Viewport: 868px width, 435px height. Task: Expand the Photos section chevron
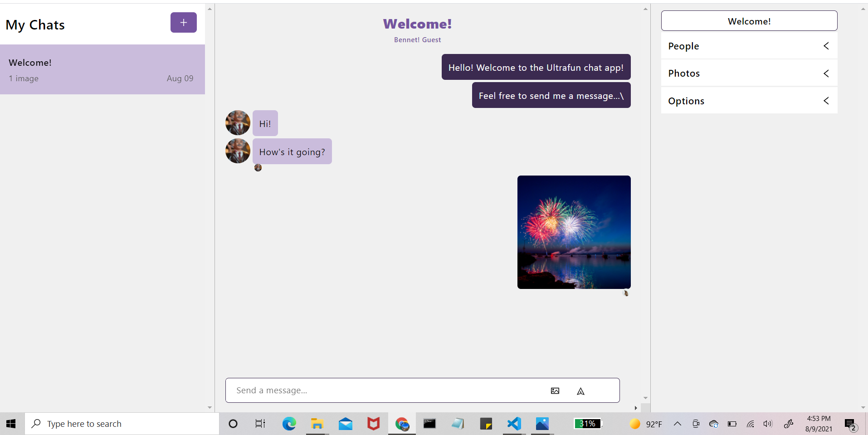coord(826,73)
